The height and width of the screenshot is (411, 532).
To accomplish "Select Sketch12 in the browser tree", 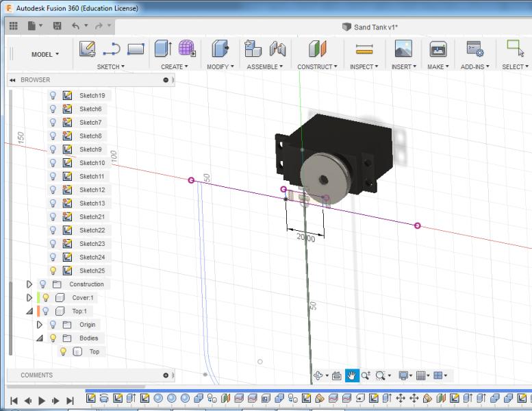I will pyautogui.click(x=92, y=190).
